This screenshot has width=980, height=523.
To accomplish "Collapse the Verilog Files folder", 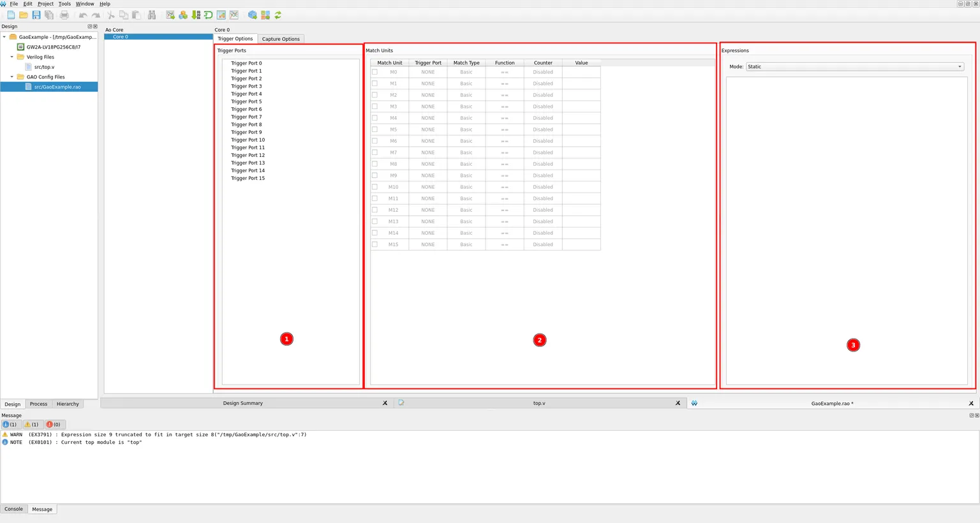I will (x=12, y=57).
